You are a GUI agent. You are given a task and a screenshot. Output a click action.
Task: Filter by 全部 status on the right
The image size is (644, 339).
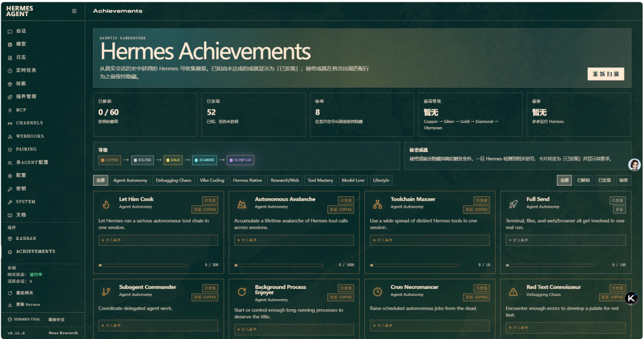point(564,180)
